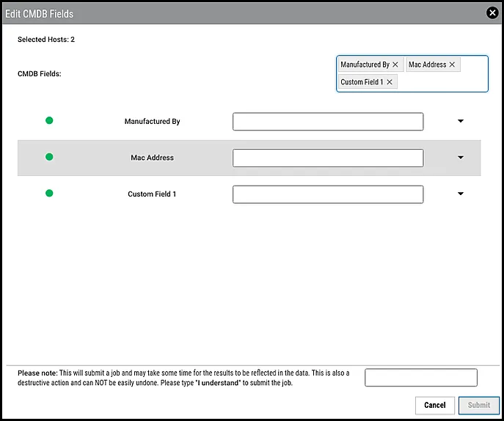
Task: Click the Selected Hosts: 2 text
Action: 46,40
